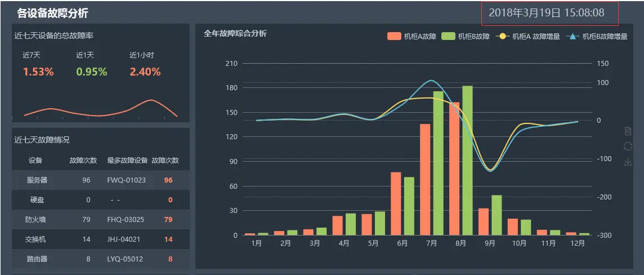Click the orange 6月 机柜A bar
Screen dimensions: 644x275
tap(396, 204)
